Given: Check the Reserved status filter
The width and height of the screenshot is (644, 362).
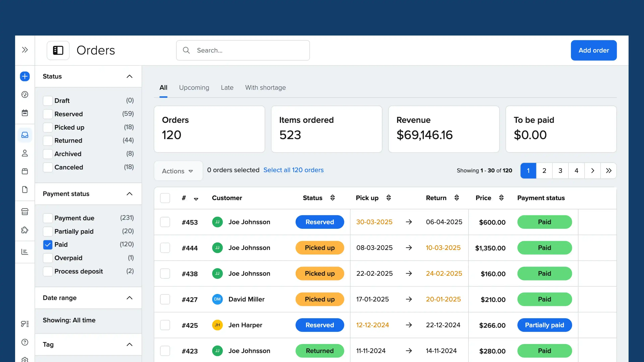Looking at the screenshot, I should pos(47,114).
